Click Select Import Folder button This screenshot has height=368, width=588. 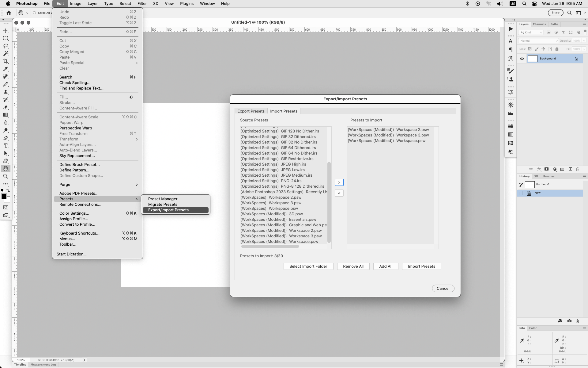click(x=308, y=266)
